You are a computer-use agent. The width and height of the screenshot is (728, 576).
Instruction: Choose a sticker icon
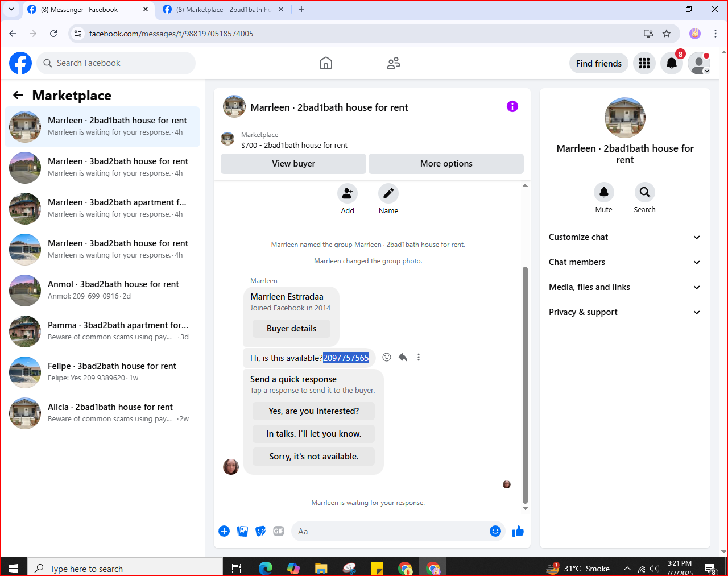[x=260, y=531]
